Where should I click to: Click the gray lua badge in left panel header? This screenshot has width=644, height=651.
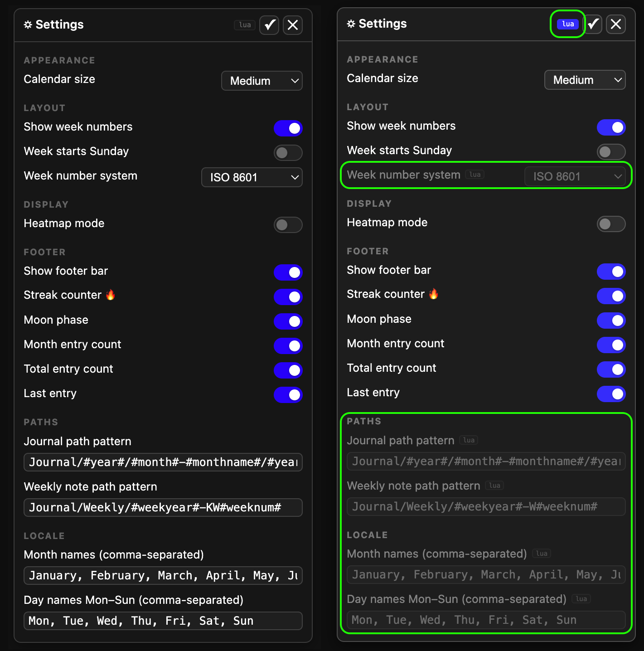coord(245,25)
